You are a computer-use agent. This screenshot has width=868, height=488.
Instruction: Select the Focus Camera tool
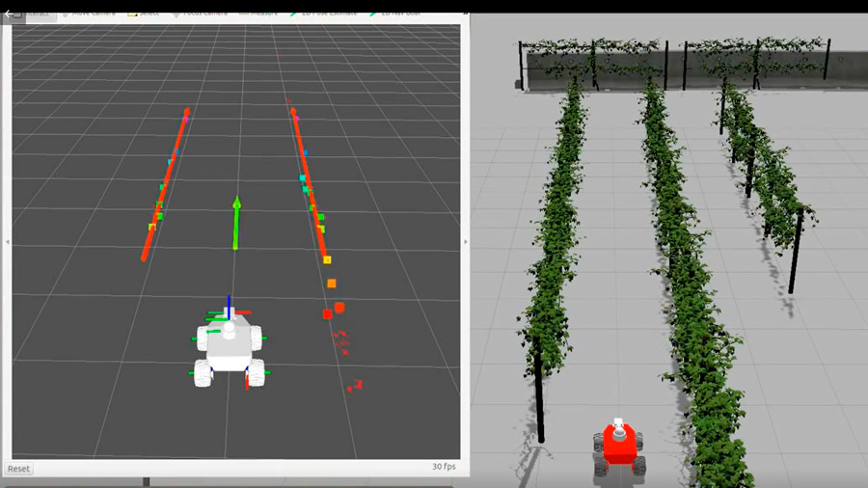click(200, 14)
